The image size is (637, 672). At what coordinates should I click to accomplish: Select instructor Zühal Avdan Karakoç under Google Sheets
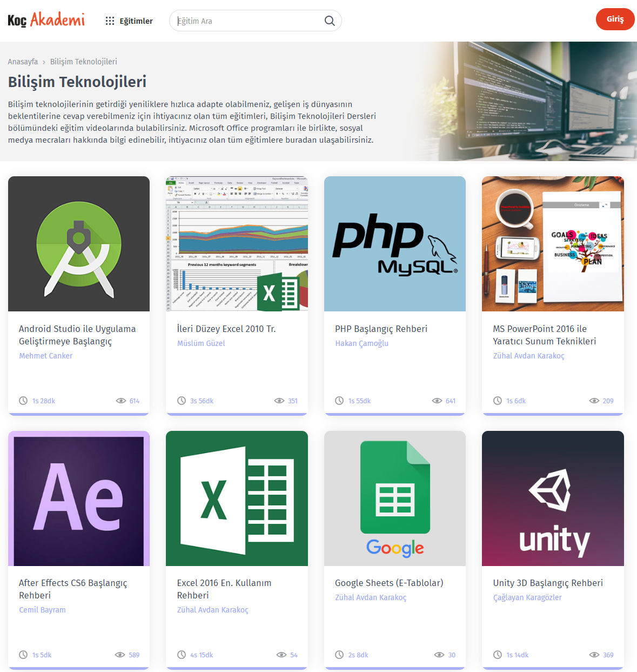[x=371, y=597]
